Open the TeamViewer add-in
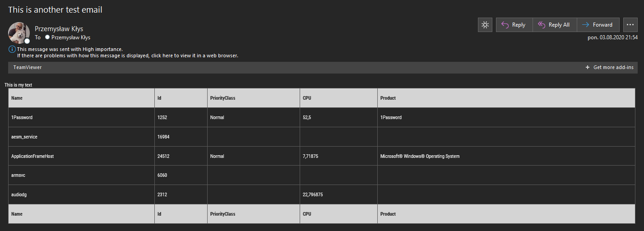This screenshot has height=231, width=644. 28,67
